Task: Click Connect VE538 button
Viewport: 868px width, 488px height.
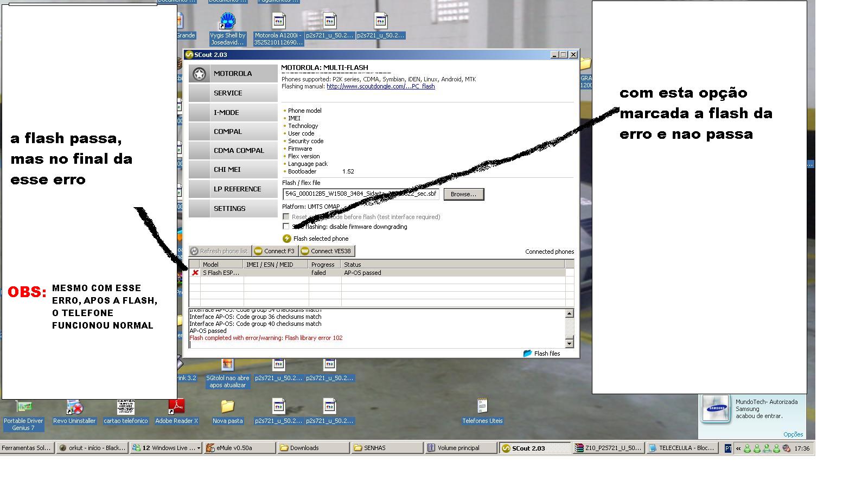Action: click(x=327, y=251)
